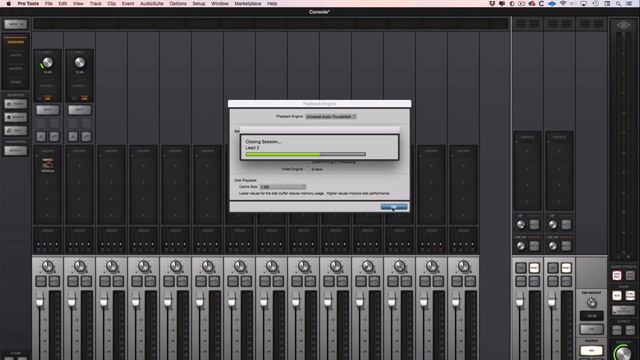The width and height of the screenshot is (640, 360).
Task: Toggle stereo link button on channel 1
Action: coord(54,136)
